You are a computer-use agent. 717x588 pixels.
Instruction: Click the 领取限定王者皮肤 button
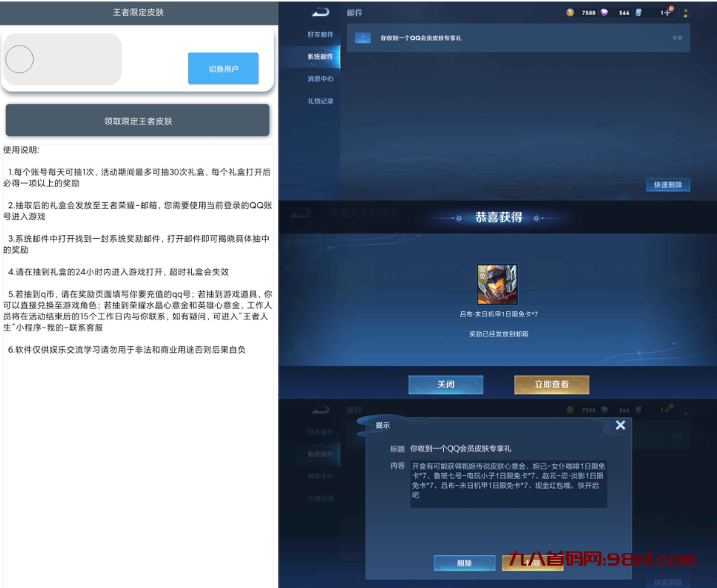pyautogui.click(x=137, y=120)
